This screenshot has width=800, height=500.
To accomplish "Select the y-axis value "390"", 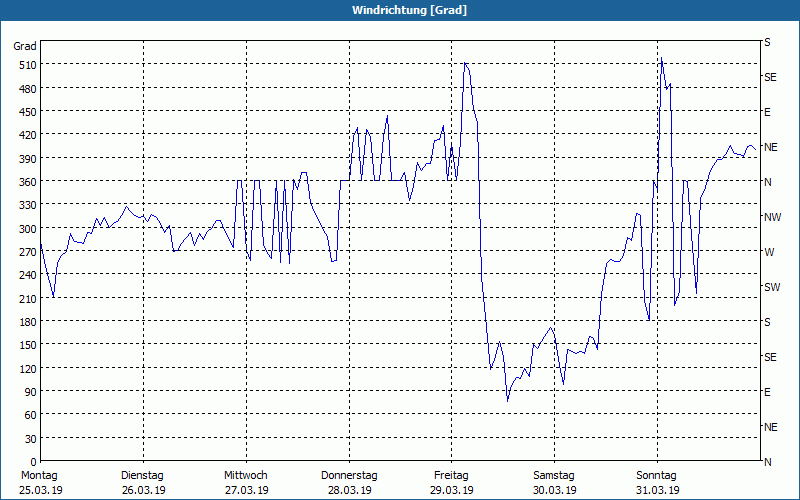I will [28, 159].
